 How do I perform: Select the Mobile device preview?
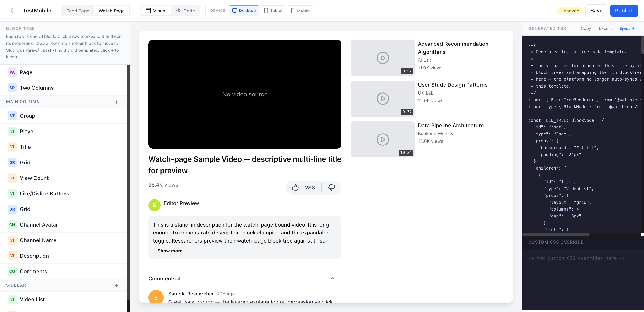(300, 11)
